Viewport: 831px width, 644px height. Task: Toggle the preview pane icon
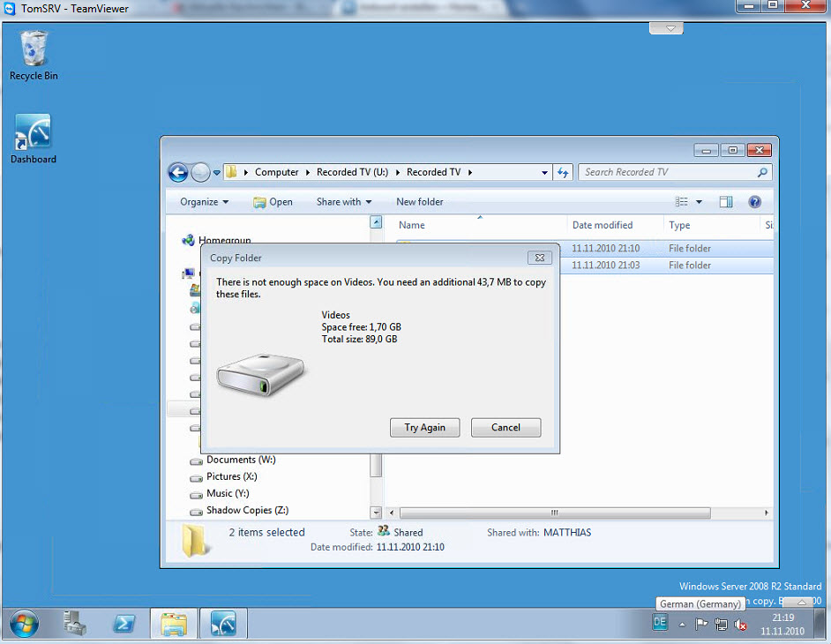725,202
